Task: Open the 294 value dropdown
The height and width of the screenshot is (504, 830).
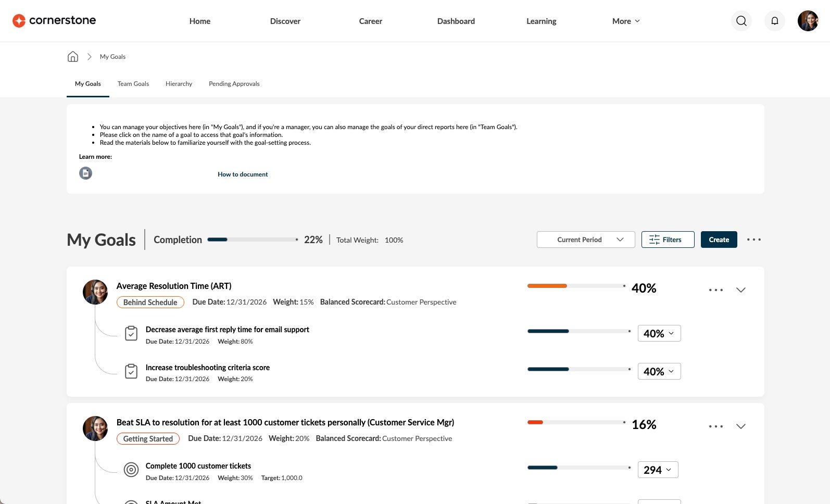Action: (658, 470)
